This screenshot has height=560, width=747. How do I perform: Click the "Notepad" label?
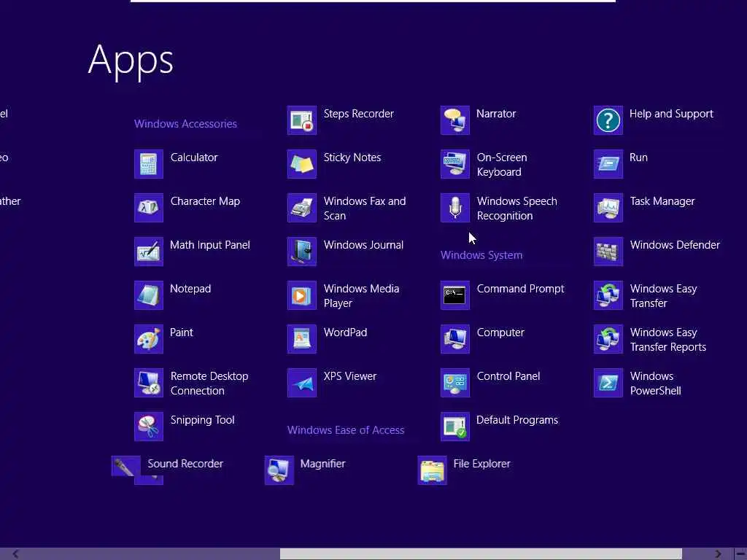pyautogui.click(x=190, y=289)
